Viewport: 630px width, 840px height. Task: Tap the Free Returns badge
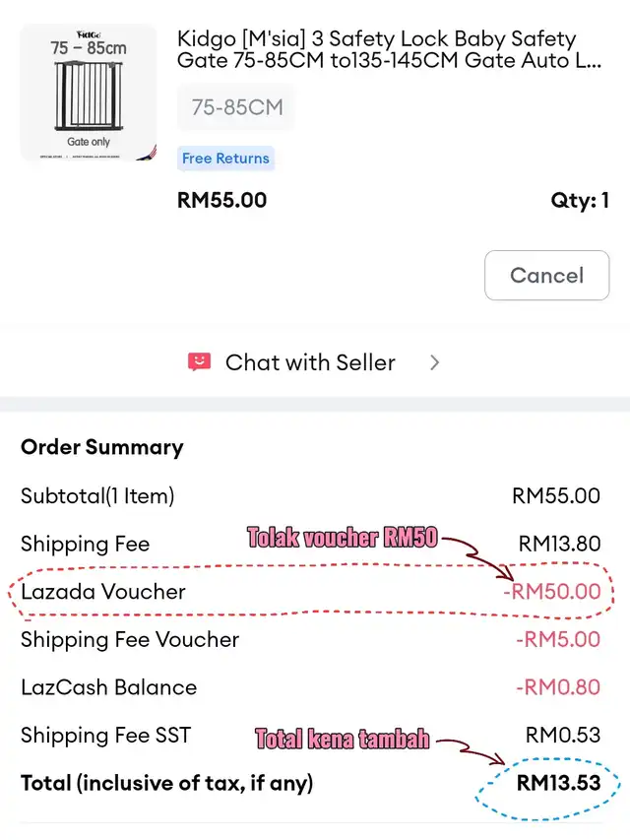[x=225, y=159]
